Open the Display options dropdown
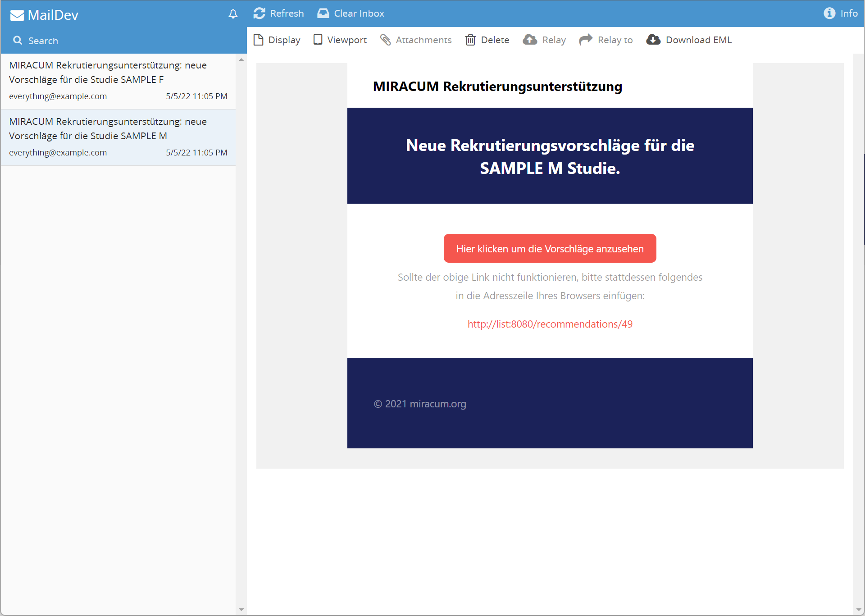 point(277,40)
